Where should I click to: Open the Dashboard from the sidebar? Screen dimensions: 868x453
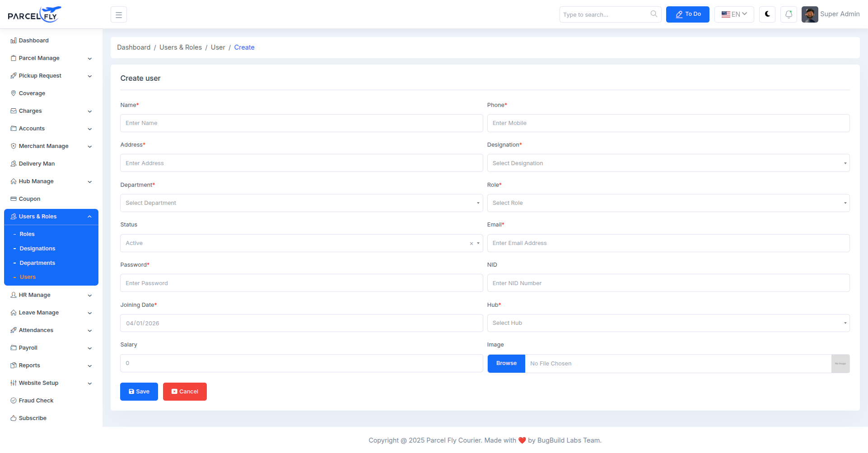[x=33, y=40]
